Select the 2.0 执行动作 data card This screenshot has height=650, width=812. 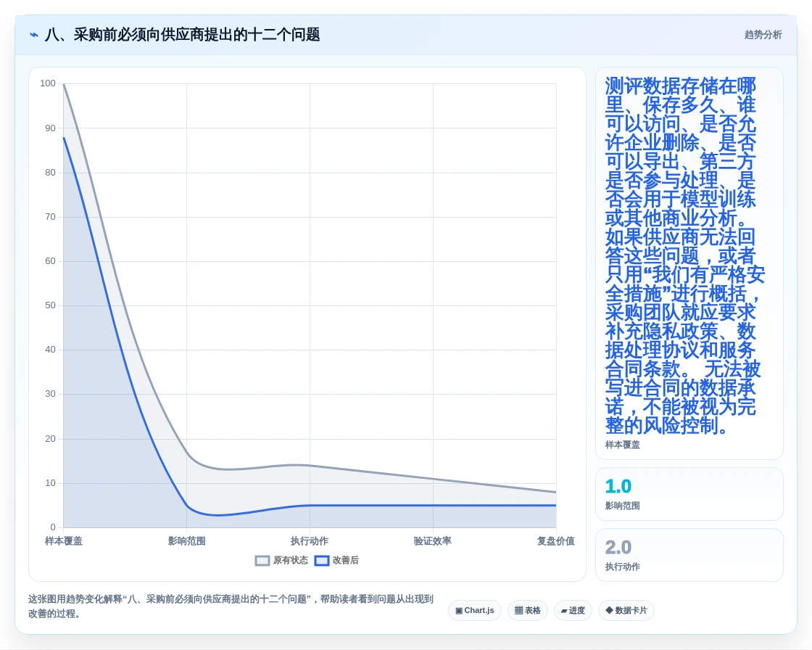689,555
